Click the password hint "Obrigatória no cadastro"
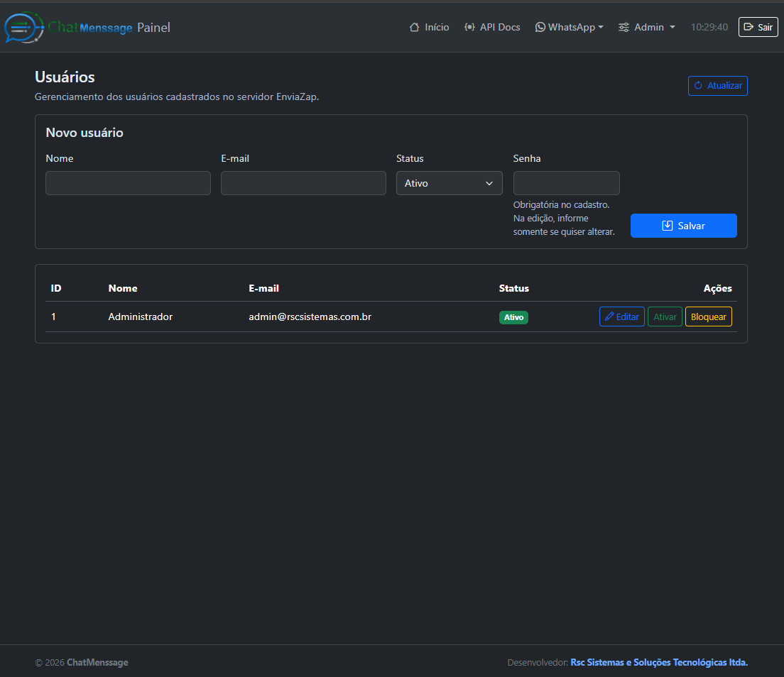This screenshot has height=677, width=784. pos(561,205)
